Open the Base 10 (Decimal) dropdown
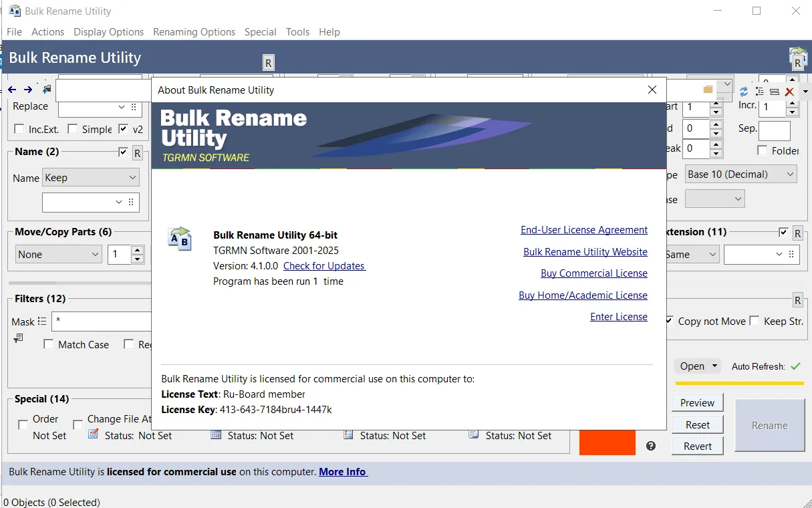The height and width of the screenshot is (508, 812). [x=741, y=174]
